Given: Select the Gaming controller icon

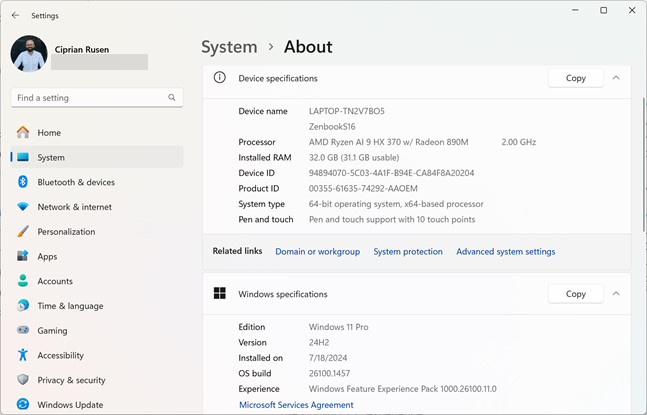Looking at the screenshot, I should pos(23,330).
